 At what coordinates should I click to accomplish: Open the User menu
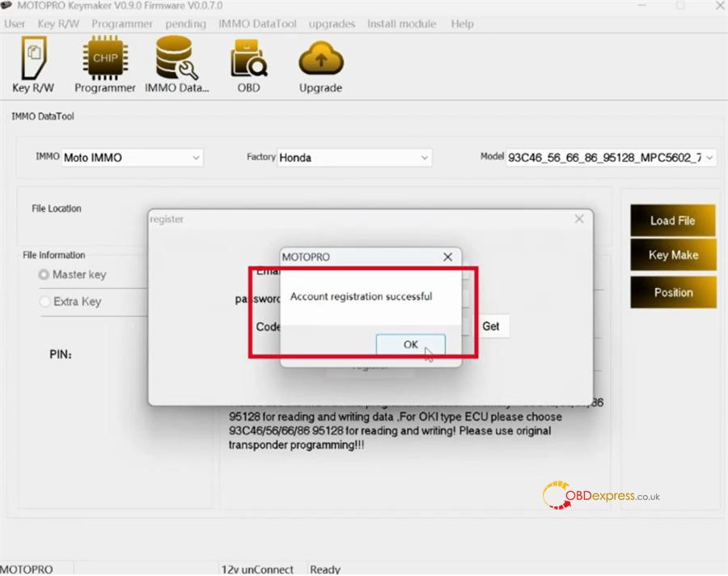coord(15,23)
